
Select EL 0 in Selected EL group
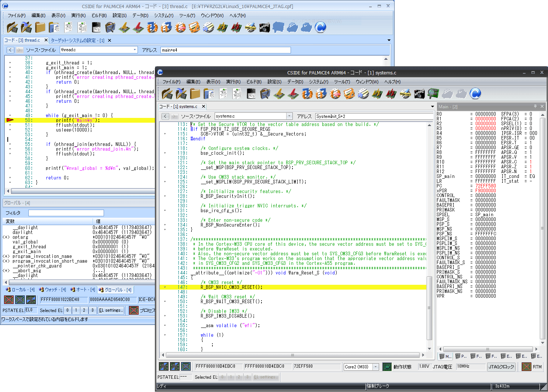pos(67,311)
